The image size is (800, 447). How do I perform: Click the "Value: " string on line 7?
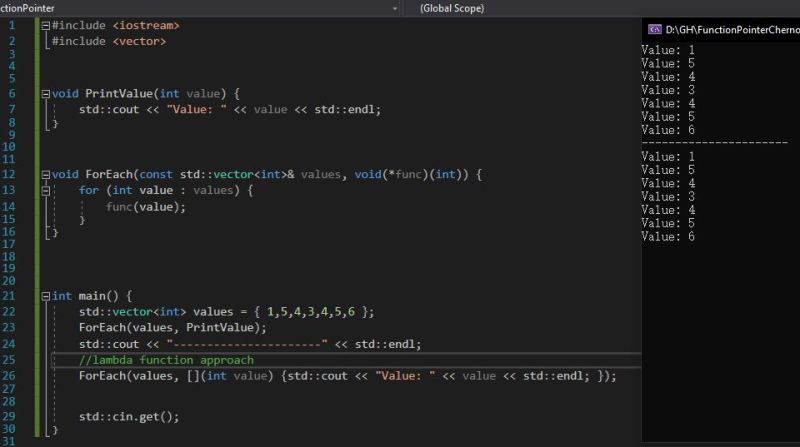pyautogui.click(x=196, y=109)
